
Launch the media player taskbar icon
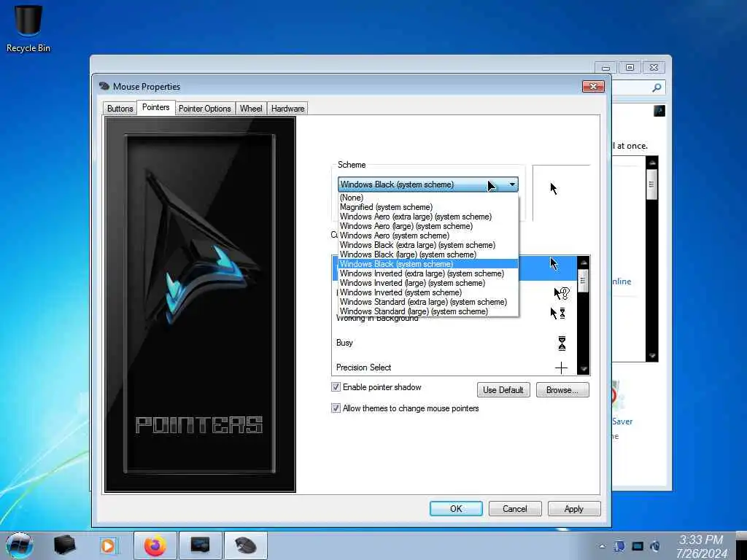(108, 545)
